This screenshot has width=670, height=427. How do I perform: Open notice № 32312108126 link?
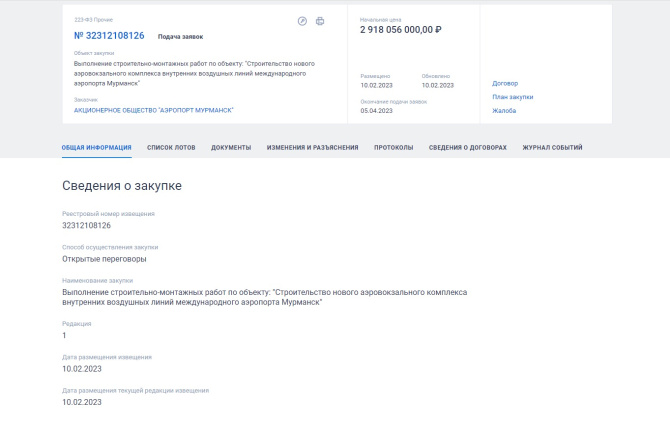109,36
